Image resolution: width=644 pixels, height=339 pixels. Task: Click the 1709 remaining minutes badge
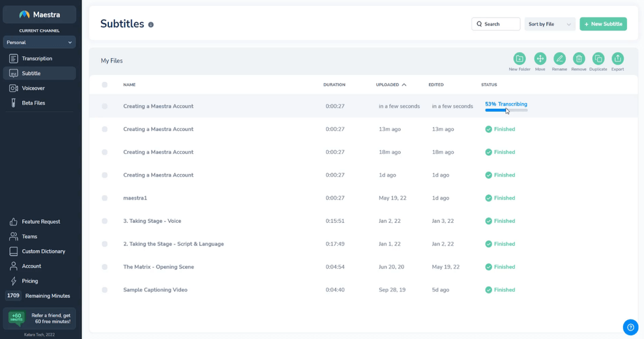point(13,295)
